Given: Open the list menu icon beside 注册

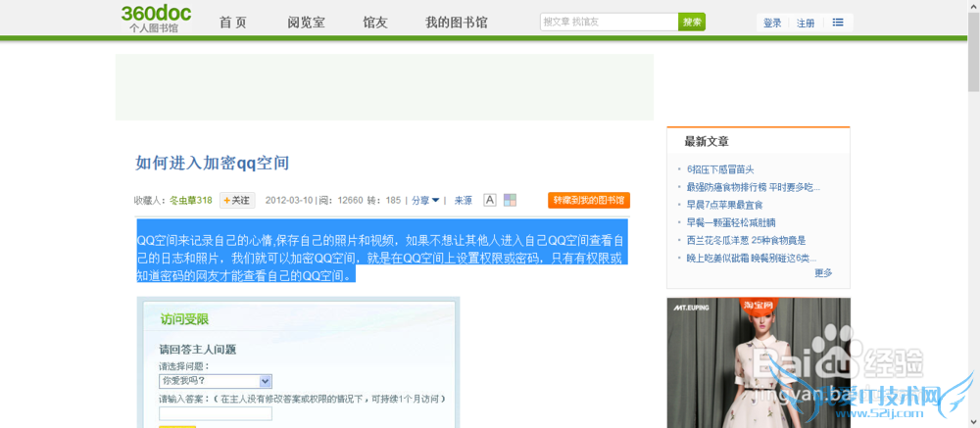Looking at the screenshot, I should tap(838, 23).
